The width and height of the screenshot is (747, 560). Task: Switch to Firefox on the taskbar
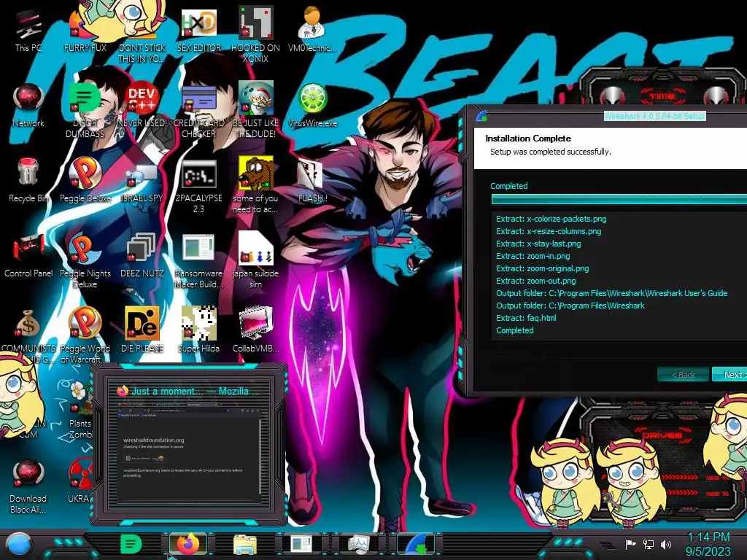coord(188,544)
